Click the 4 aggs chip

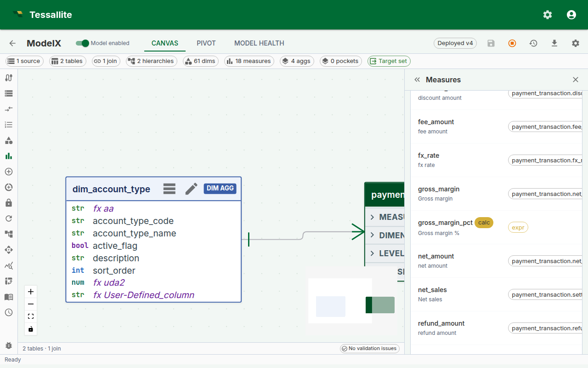tap(297, 61)
